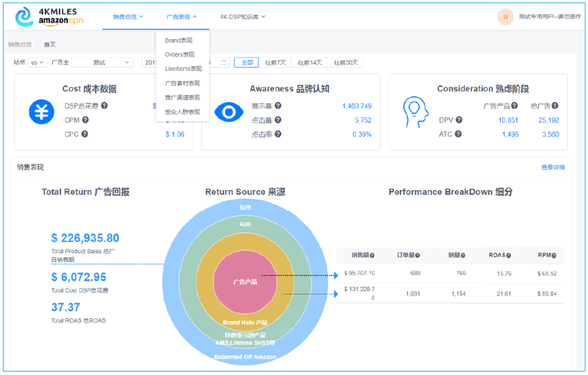
Task: Click the calendar icon in date field
Action: tap(223, 63)
